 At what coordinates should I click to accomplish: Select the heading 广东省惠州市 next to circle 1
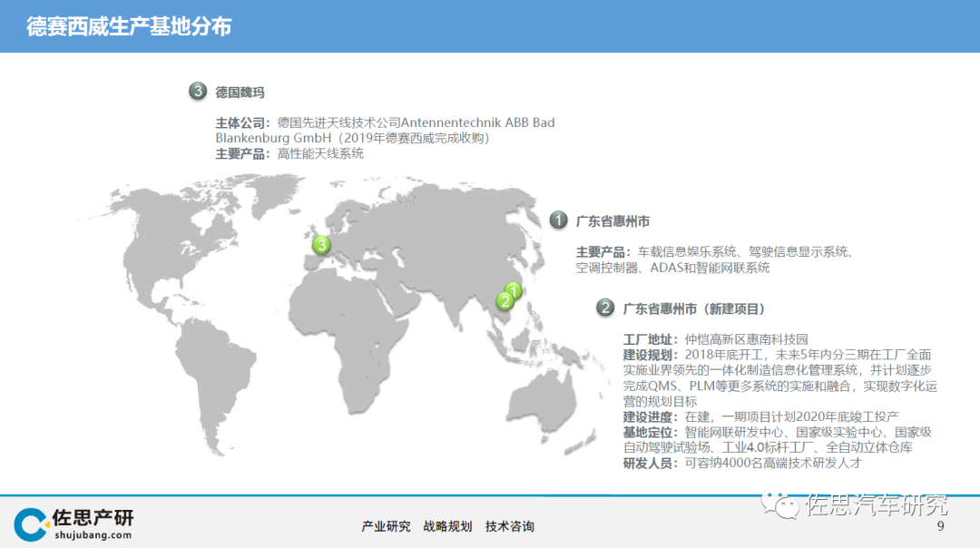pyautogui.click(x=612, y=221)
